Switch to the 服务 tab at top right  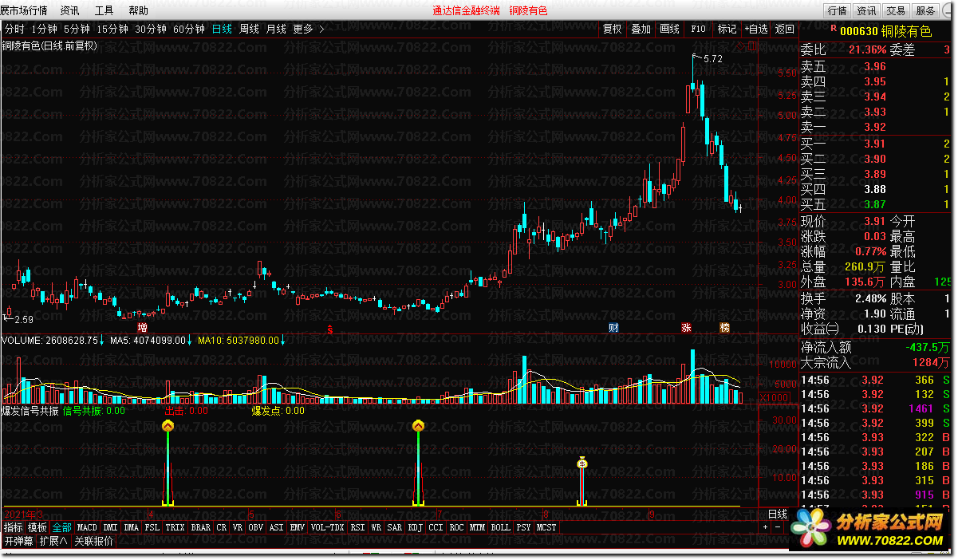(x=925, y=10)
